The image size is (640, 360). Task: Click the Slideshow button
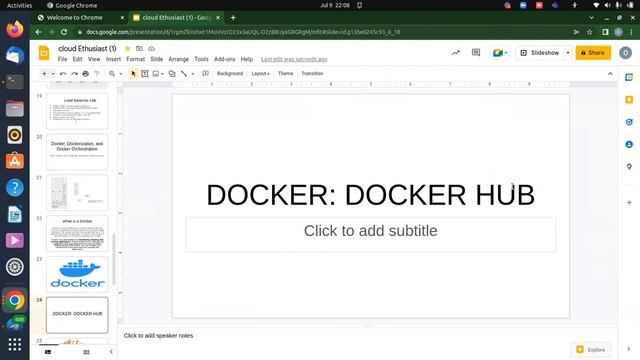(x=540, y=53)
